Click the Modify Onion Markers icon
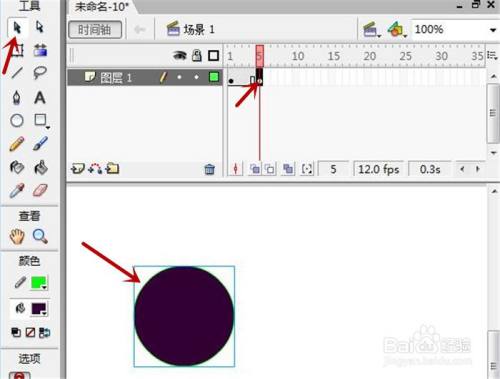Image resolution: width=500 pixels, height=379 pixels. [307, 169]
